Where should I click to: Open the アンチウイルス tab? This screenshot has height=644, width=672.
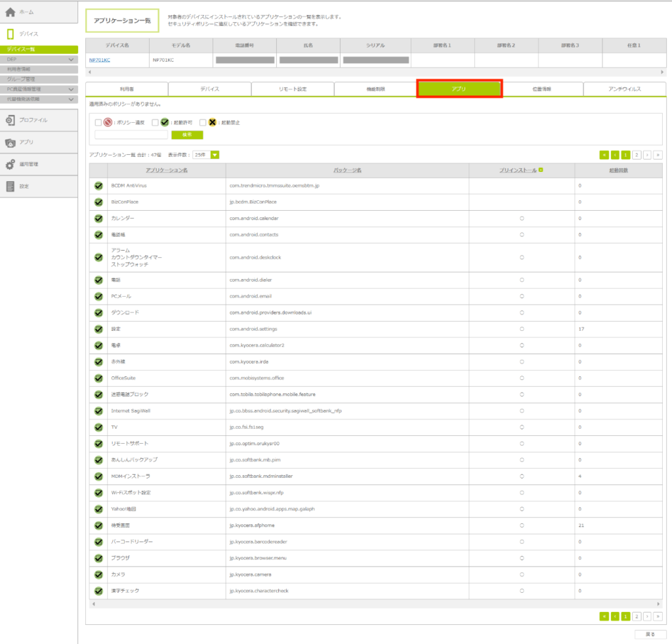pyautogui.click(x=624, y=89)
